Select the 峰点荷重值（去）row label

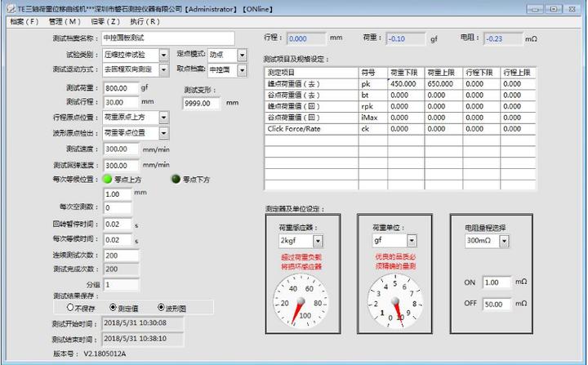coord(312,84)
